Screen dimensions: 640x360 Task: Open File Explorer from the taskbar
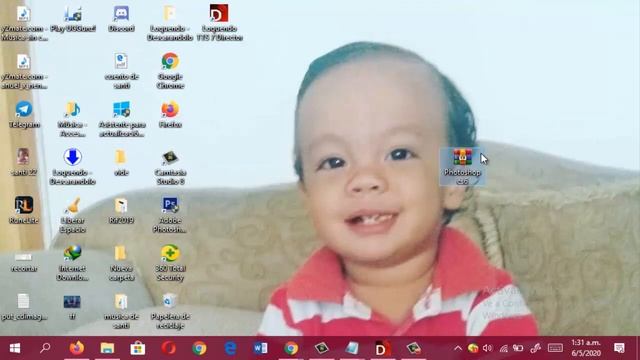(x=107, y=348)
